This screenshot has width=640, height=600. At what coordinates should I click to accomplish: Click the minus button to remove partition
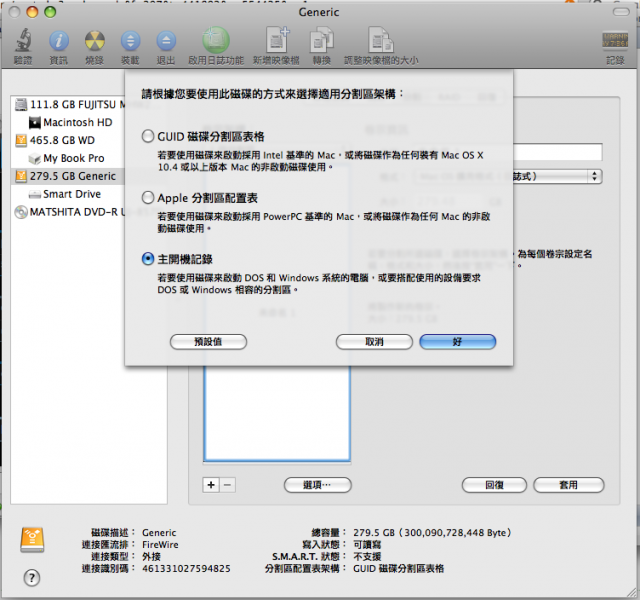pos(228,485)
